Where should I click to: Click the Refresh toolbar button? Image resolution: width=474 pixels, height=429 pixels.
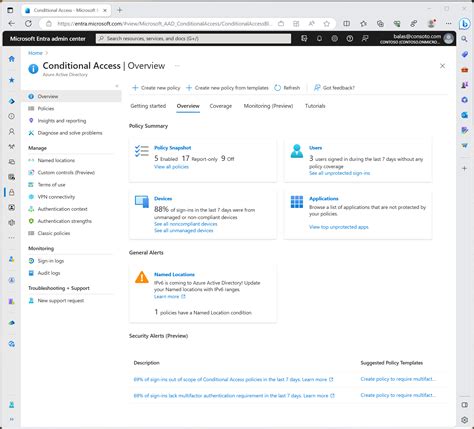click(x=287, y=88)
